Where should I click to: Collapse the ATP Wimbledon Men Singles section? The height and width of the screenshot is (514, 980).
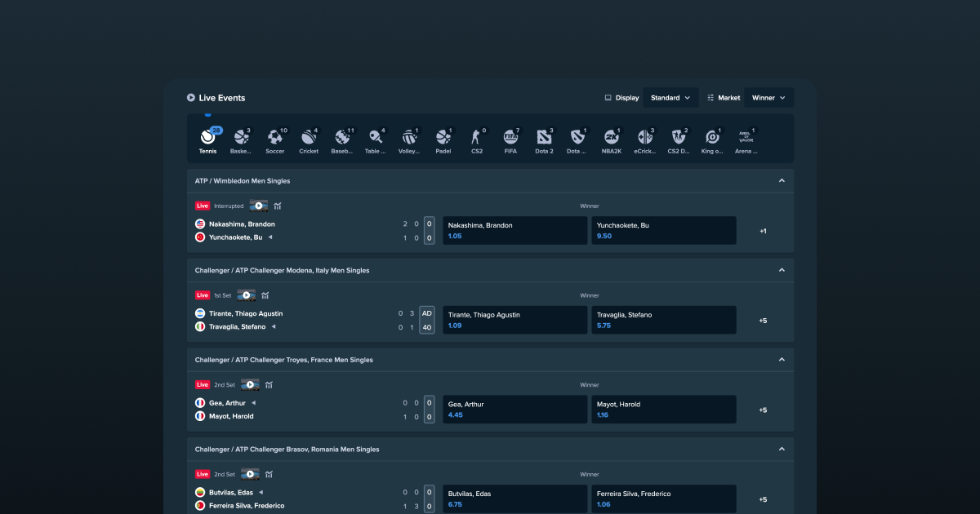pos(782,181)
